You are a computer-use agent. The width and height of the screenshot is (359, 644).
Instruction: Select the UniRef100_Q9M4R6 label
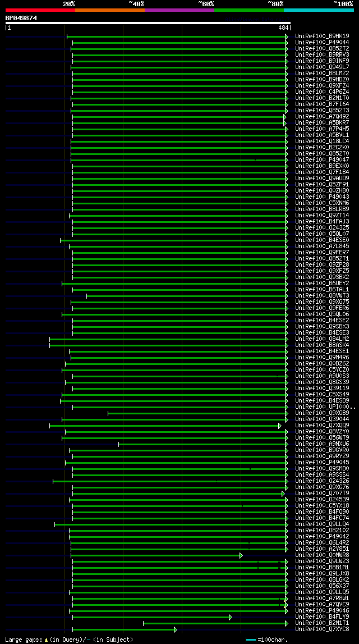click(x=322, y=358)
